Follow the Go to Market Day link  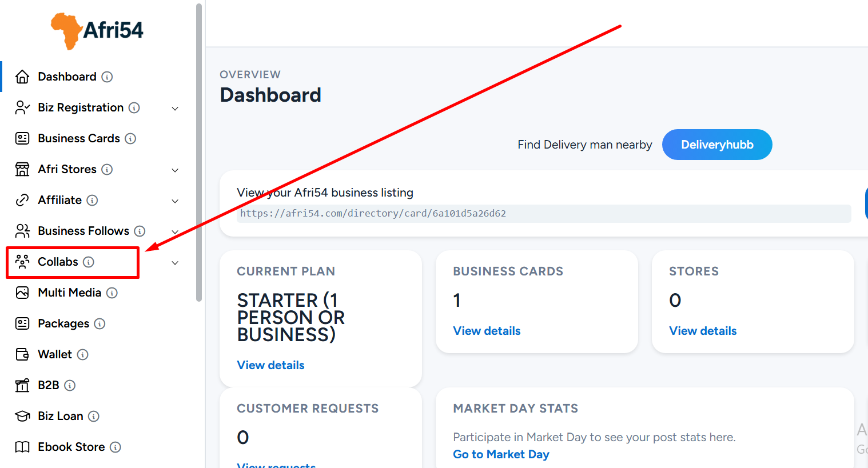[501, 454]
